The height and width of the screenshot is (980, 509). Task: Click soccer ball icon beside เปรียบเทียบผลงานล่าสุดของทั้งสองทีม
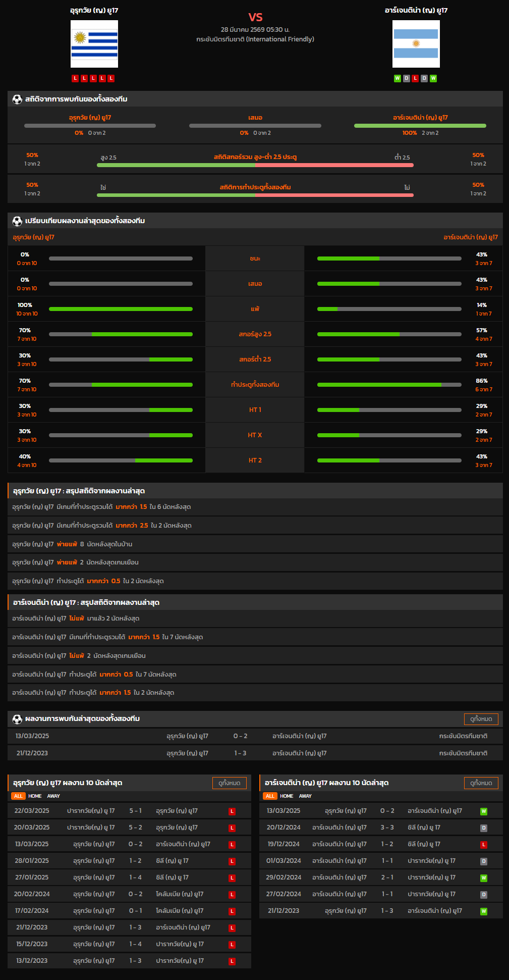click(x=17, y=221)
